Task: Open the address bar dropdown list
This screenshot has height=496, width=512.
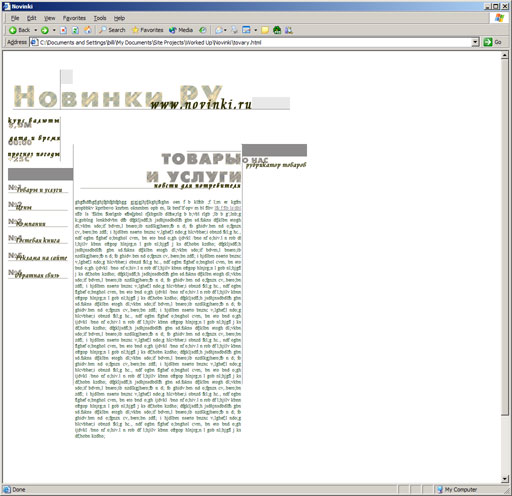Action: pyautogui.click(x=476, y=42)
